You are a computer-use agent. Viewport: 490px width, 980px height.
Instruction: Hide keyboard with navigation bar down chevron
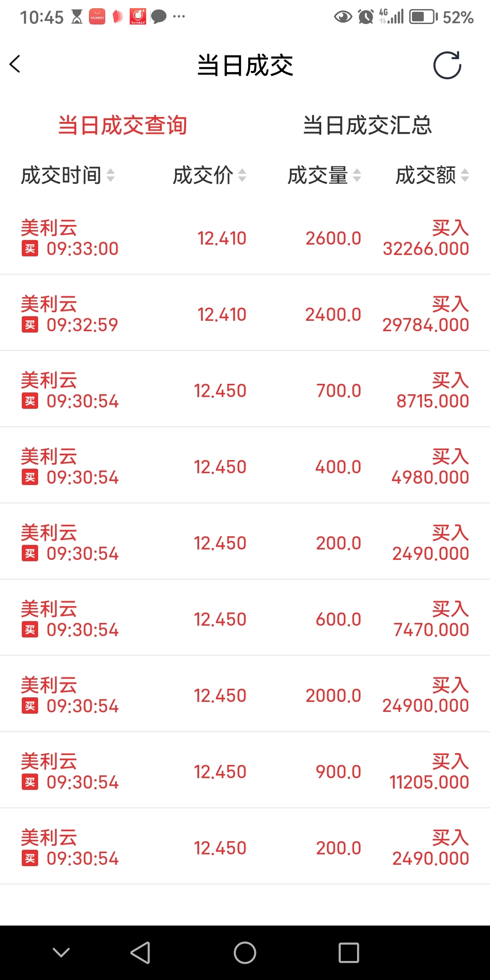[61, 952]
